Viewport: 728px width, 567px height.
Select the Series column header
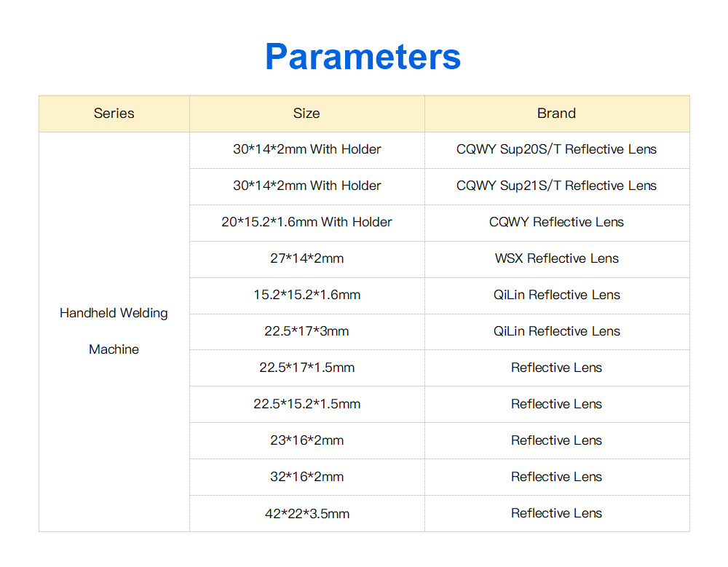coord(114,114)
